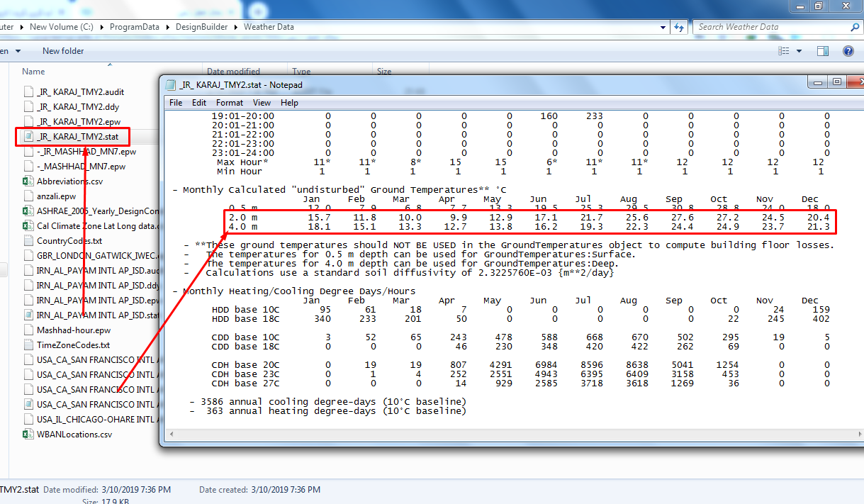Image resolution: width=864 pixels, height=504 pixels.
Task: Open the view options dropdown arrow
Action: coord(799,51)
